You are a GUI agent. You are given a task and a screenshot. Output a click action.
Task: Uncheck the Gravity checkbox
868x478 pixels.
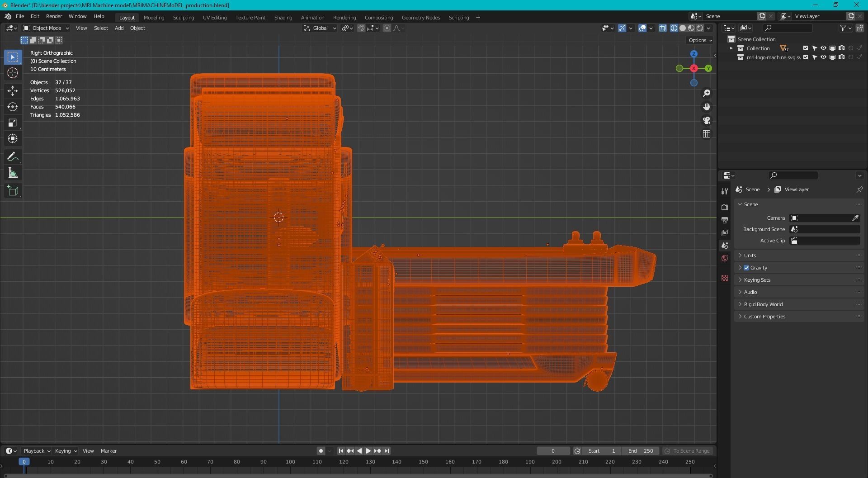(746, 268)
